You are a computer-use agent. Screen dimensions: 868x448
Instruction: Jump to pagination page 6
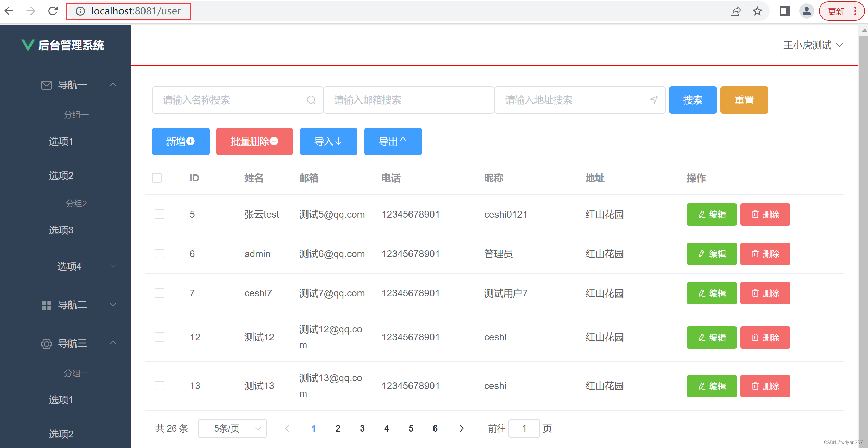[435, 428]
